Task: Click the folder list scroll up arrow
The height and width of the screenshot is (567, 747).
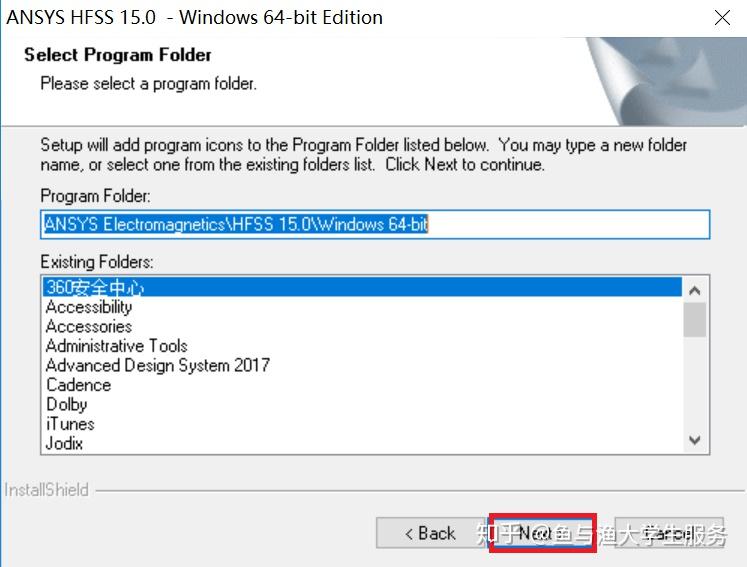Action: (695, 290)
